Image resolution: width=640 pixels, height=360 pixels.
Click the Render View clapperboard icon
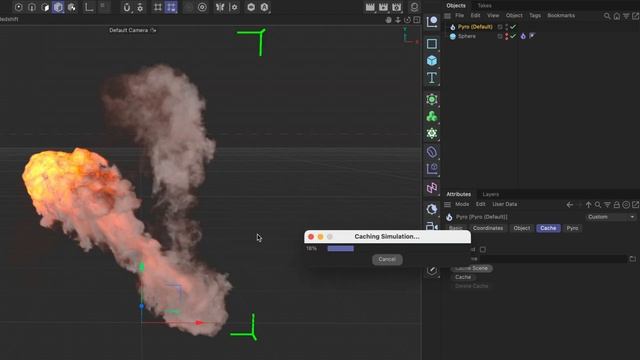[x=370, y=7]
